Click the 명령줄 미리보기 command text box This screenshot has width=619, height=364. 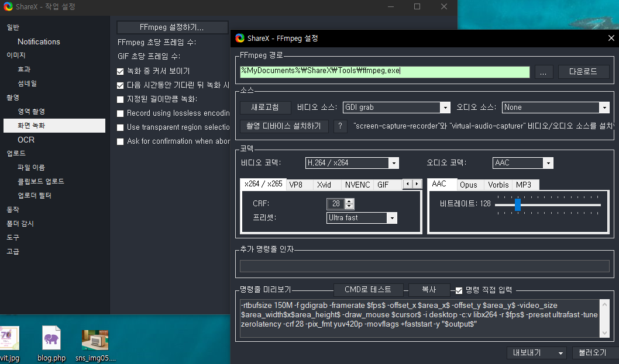(x=419, y=318)
